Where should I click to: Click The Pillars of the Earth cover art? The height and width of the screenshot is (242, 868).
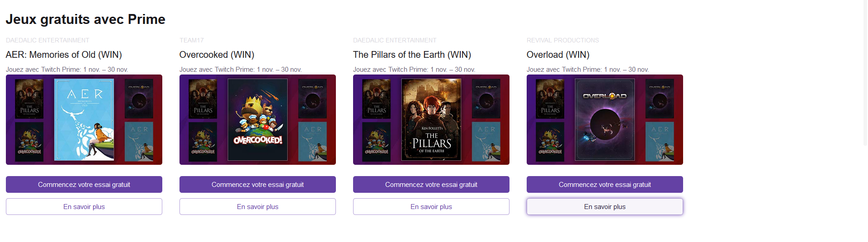click(x=431, y=120)
